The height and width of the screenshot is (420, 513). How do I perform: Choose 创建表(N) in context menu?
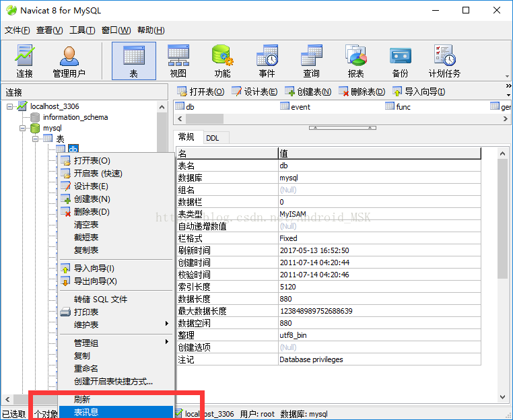116,199
